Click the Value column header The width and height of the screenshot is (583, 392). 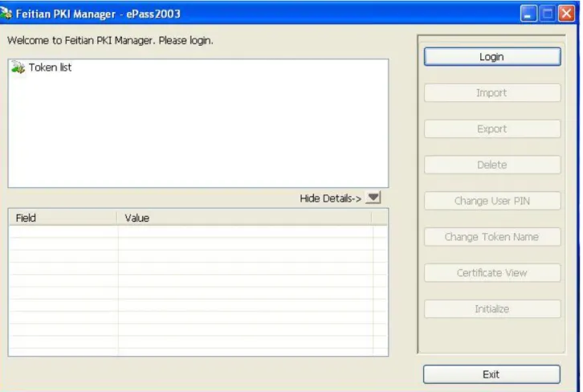click(244, 218)
